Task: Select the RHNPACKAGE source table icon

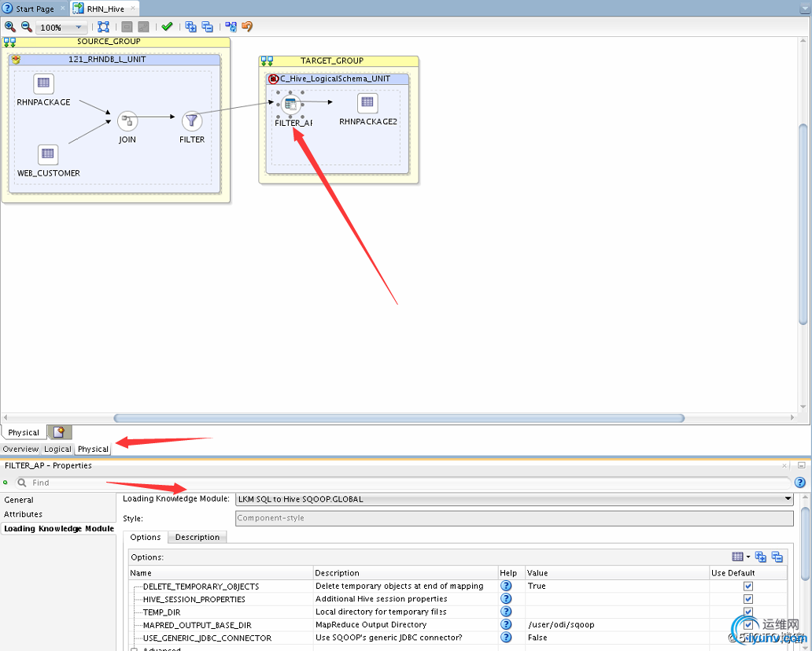Action: pos(43,83)
